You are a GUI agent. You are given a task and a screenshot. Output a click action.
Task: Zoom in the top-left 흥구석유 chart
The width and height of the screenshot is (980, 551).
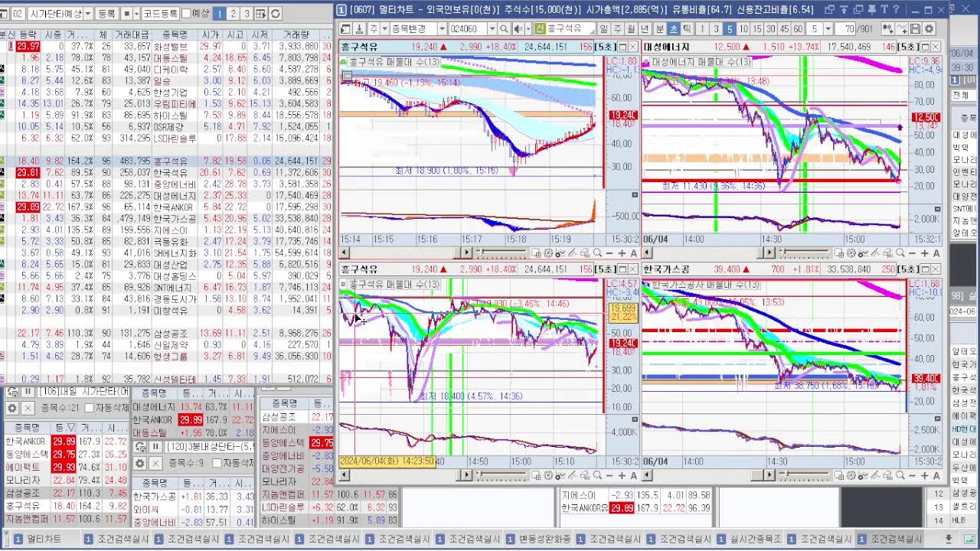point(622,253)
